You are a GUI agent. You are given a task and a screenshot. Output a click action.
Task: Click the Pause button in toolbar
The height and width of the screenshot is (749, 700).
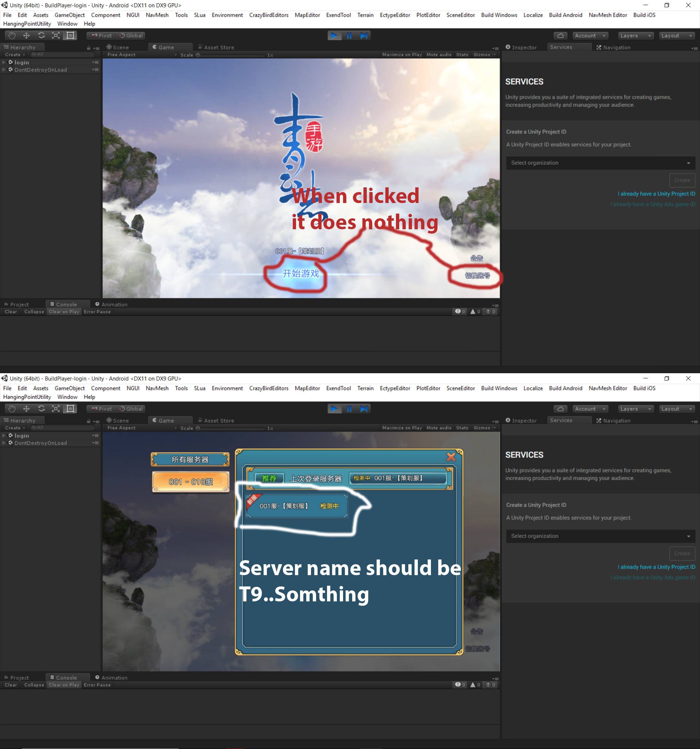click(x=349, y=35)
